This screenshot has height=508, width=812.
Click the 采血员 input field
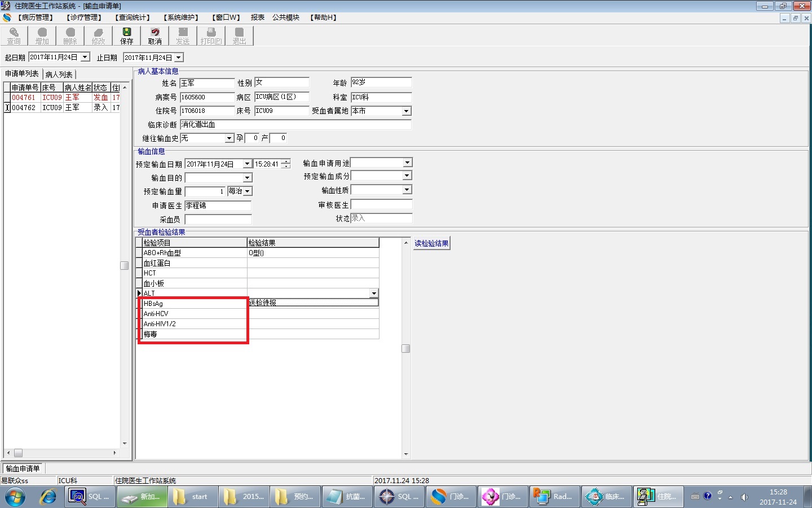(218, 219)
